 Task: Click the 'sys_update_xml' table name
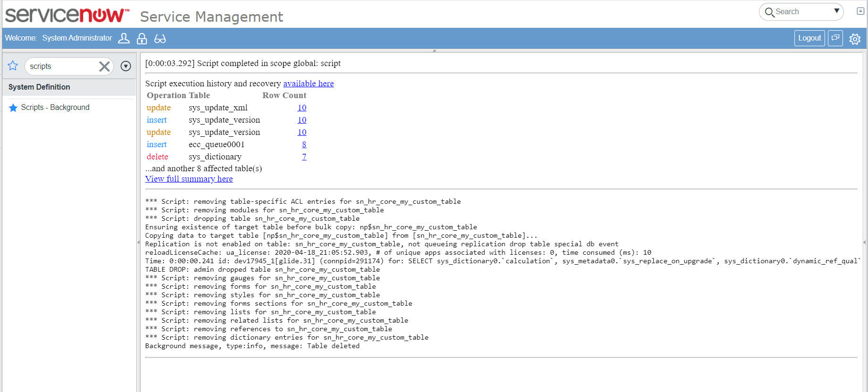[218, 108]
